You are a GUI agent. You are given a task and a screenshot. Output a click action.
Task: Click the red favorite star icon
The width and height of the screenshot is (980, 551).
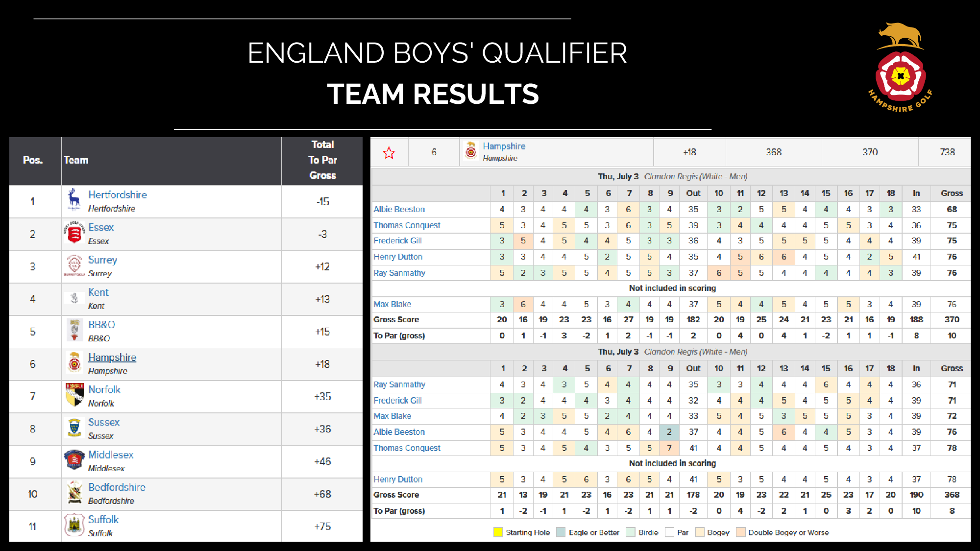(389, 153)
